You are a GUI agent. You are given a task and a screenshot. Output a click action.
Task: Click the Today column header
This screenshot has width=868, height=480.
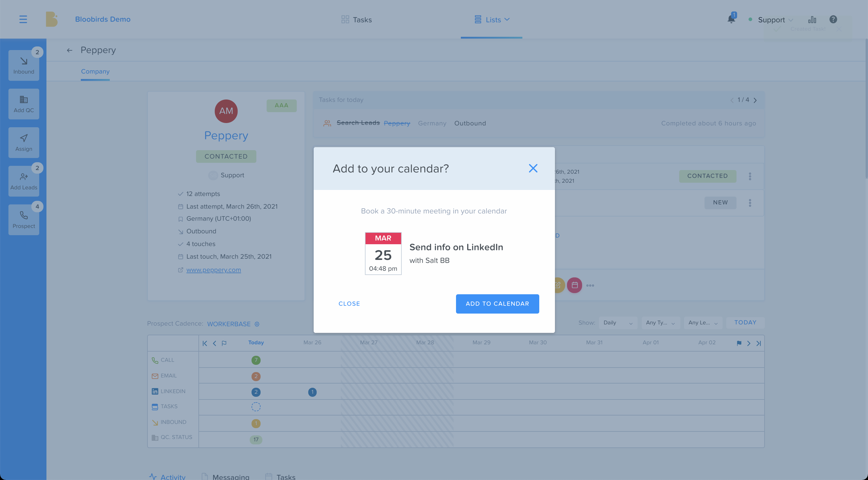click(x=256, y=343)
